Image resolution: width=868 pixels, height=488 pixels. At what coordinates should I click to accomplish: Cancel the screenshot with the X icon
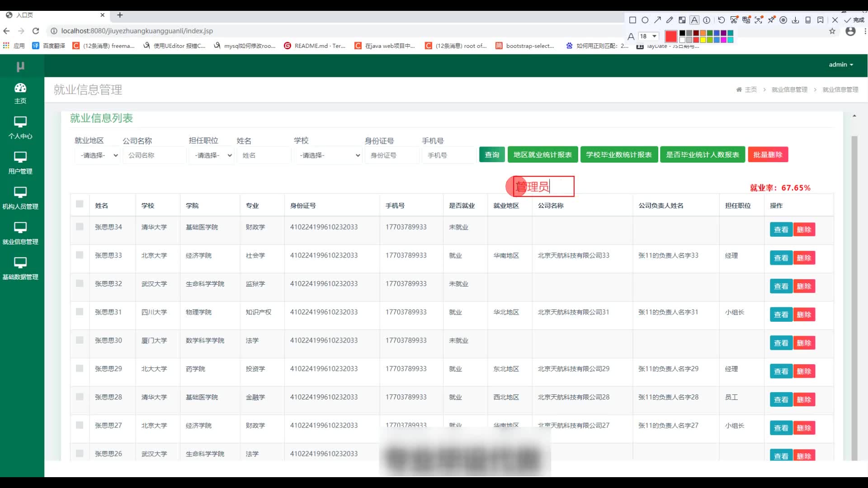(835, 20)
